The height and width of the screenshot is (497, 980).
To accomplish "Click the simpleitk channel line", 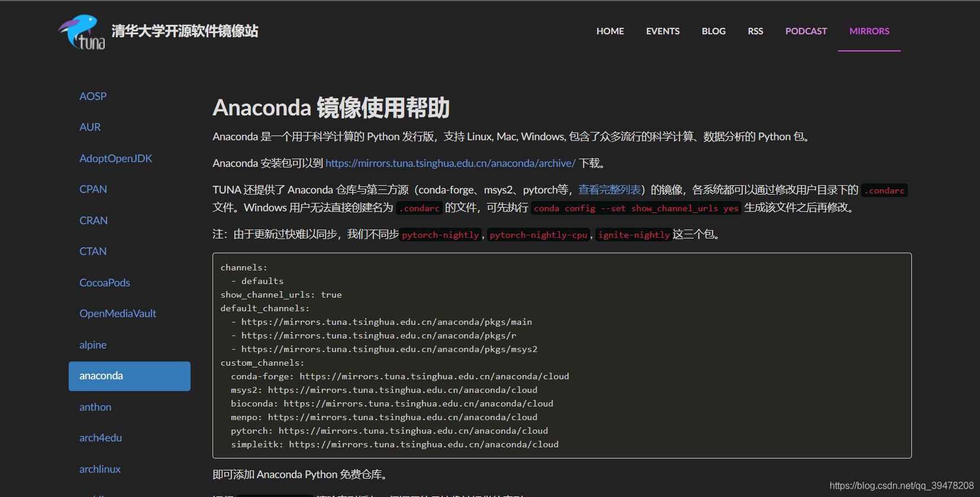I will pyautogui.click(x=395, y=444).
